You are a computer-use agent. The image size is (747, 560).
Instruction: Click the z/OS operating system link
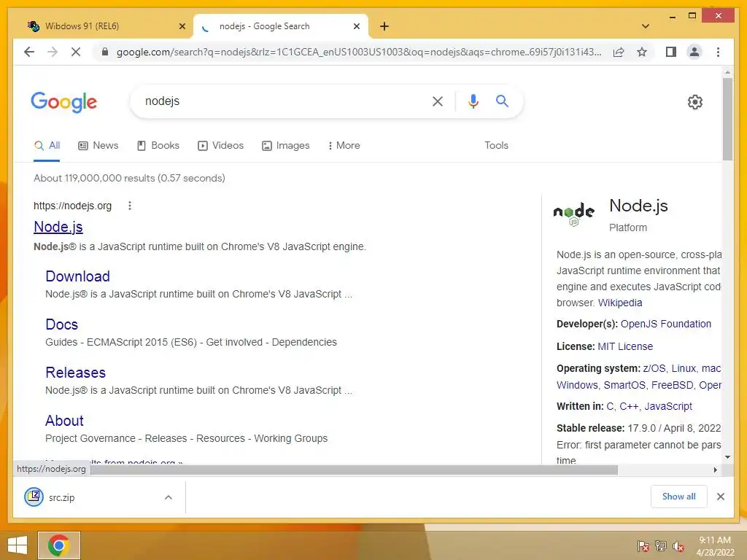(x=654, y=368)
